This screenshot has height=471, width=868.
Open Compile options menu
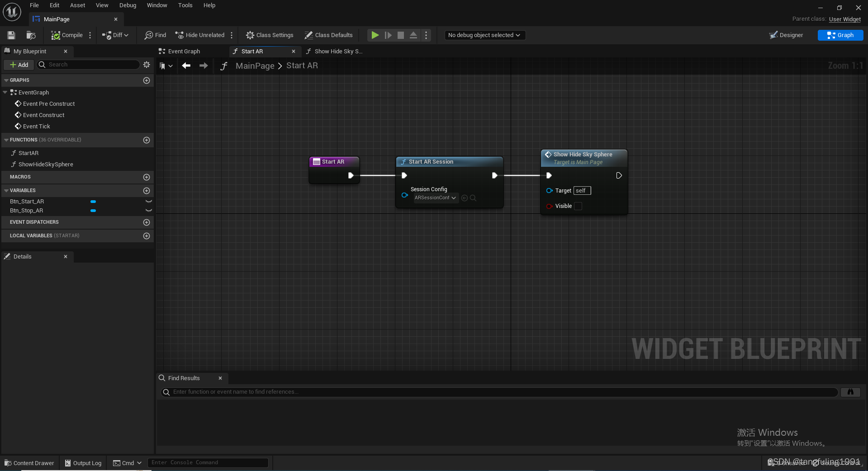(x=90, y=35)
